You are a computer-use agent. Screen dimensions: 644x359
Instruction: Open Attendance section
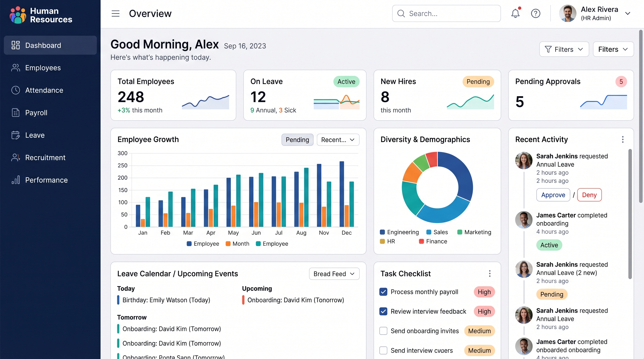[50, 90]
